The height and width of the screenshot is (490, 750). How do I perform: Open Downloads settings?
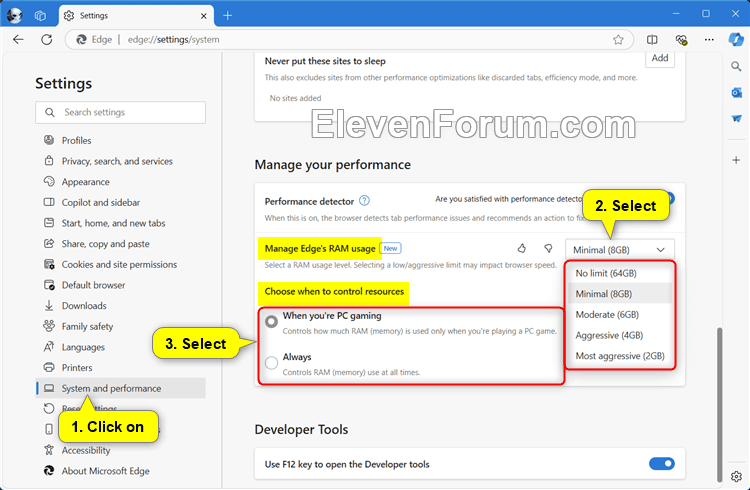coord(121,305)
